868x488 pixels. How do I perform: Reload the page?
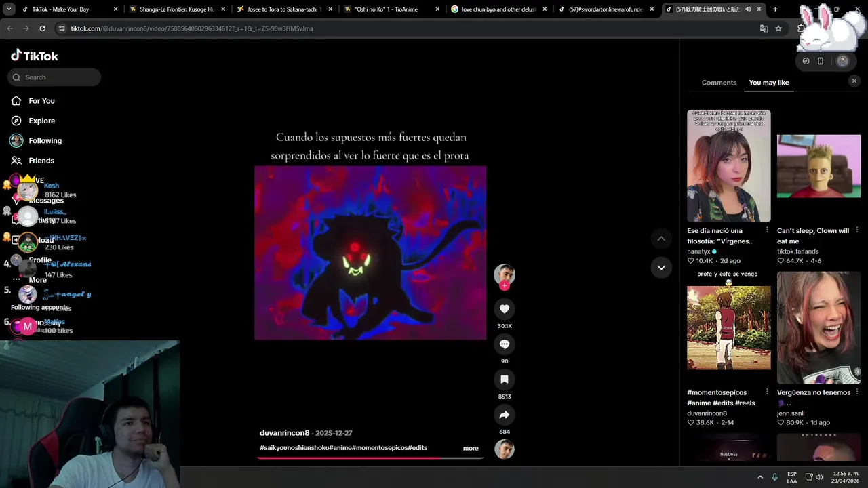(x=42, y=28)
